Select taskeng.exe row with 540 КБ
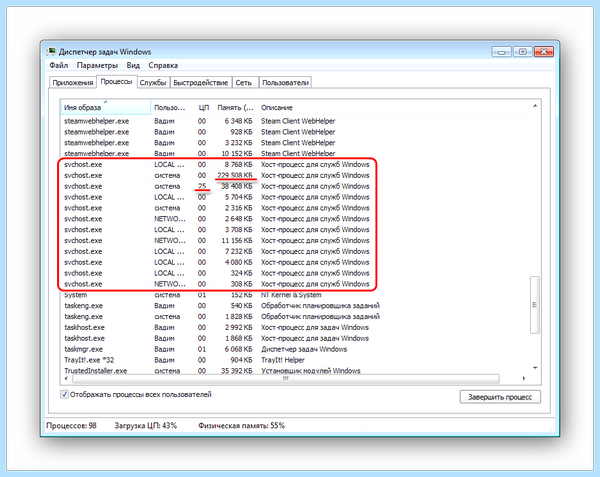 295,306
